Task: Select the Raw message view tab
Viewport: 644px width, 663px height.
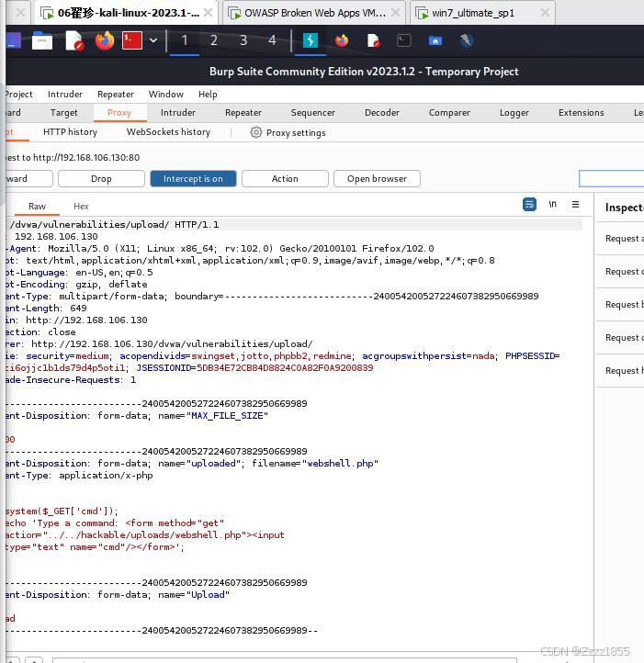Action: [x=37, y=207]
